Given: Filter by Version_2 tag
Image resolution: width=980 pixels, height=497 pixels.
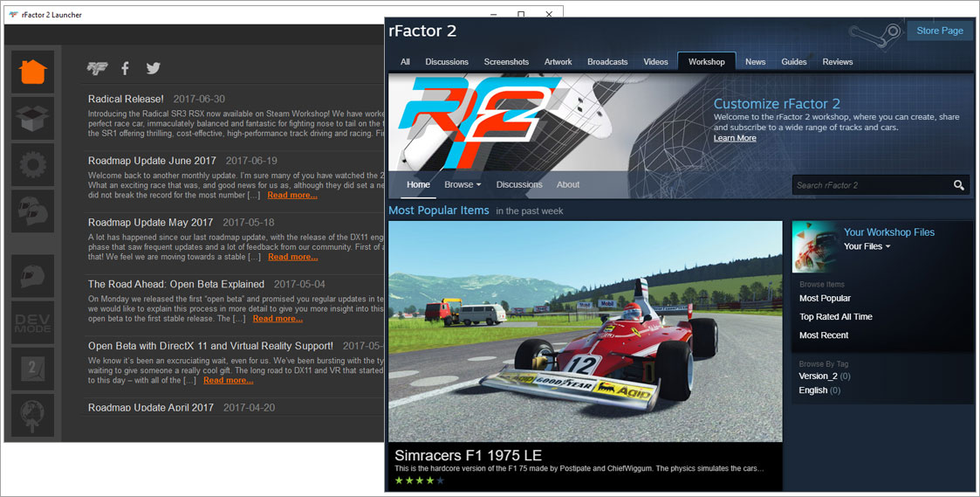Looking at the screenshot, I should (818, 376).
